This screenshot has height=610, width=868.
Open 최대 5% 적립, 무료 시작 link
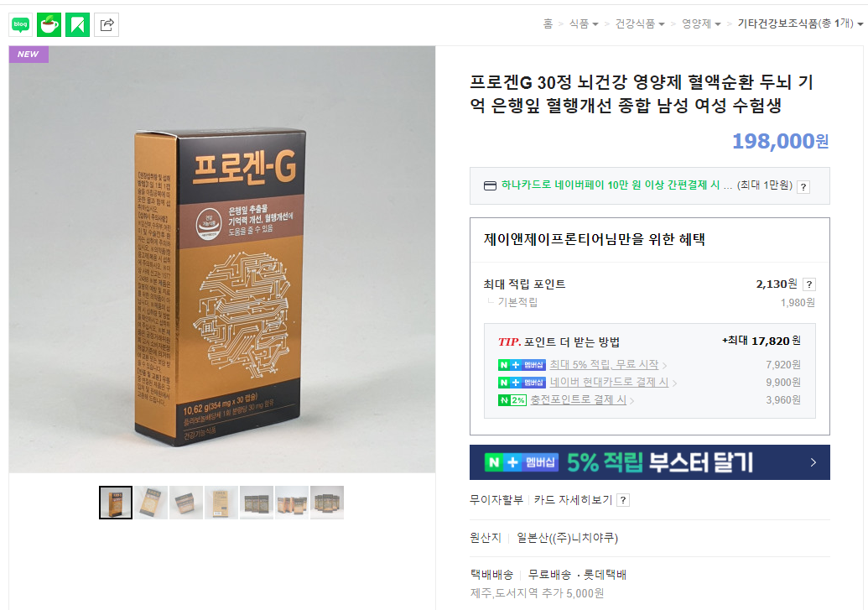click(604, 364)
